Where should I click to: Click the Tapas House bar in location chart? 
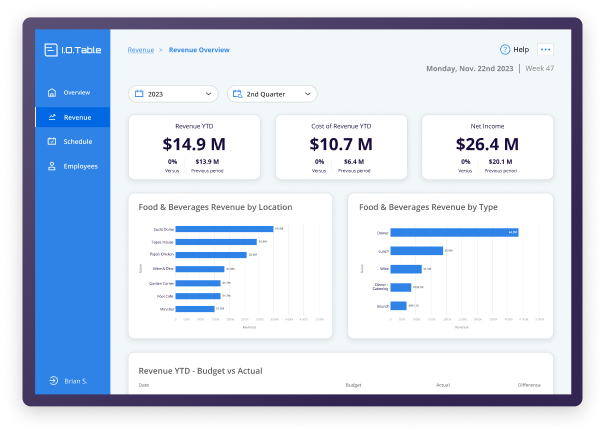point(216,242)
